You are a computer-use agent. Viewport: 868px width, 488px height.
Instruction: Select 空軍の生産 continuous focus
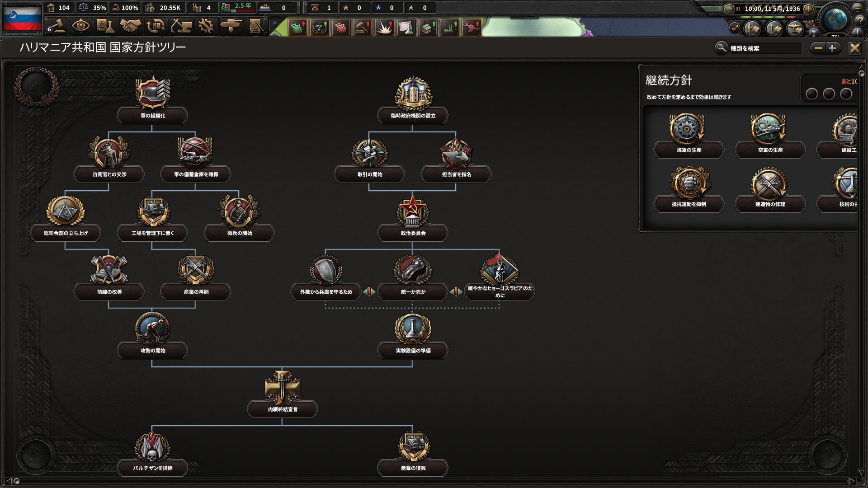pyautogui.click(x=770, y=136)
